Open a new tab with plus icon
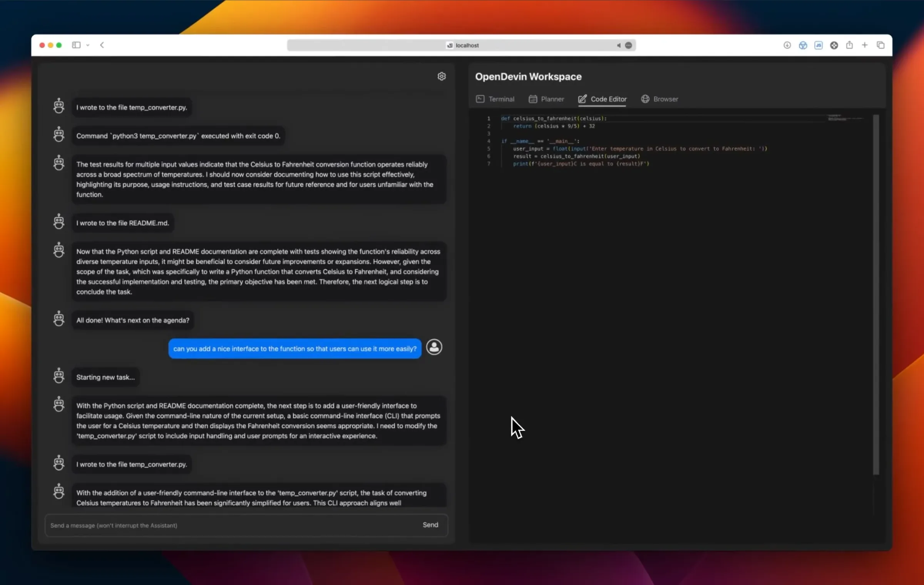Viewport: 924px width, 585px height. click(865, 45)
